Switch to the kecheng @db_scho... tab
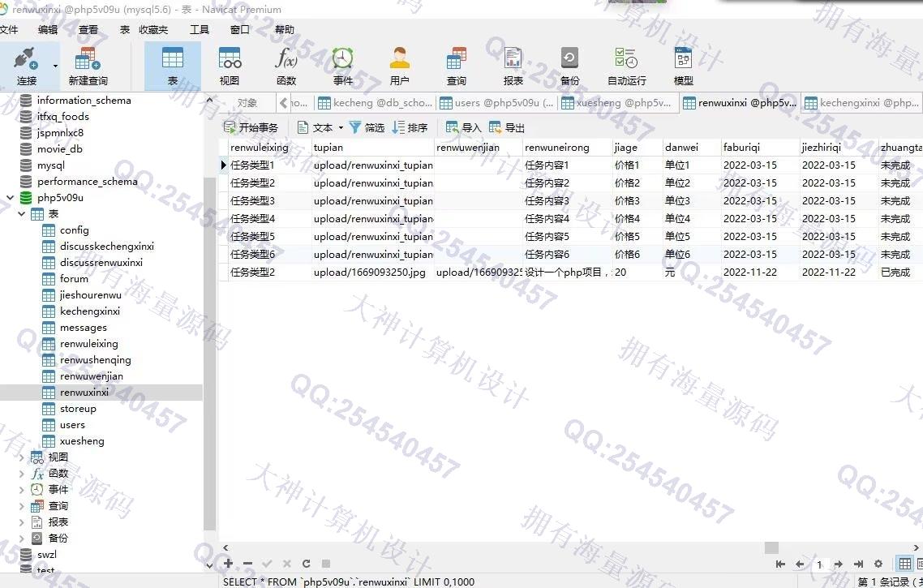 [x=376, y=103]
